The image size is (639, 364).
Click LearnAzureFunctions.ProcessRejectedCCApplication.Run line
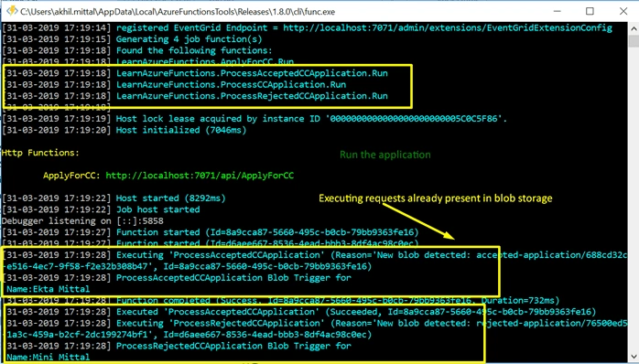pos(195,96)
